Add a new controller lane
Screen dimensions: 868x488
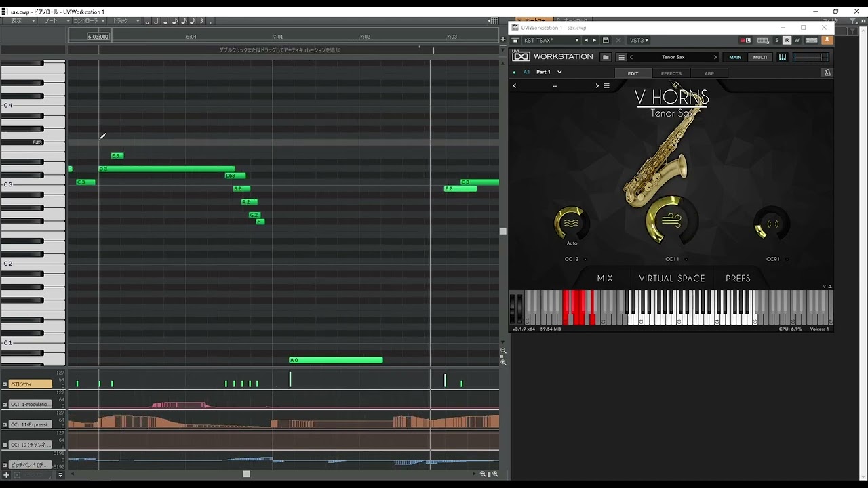[6, 475]
